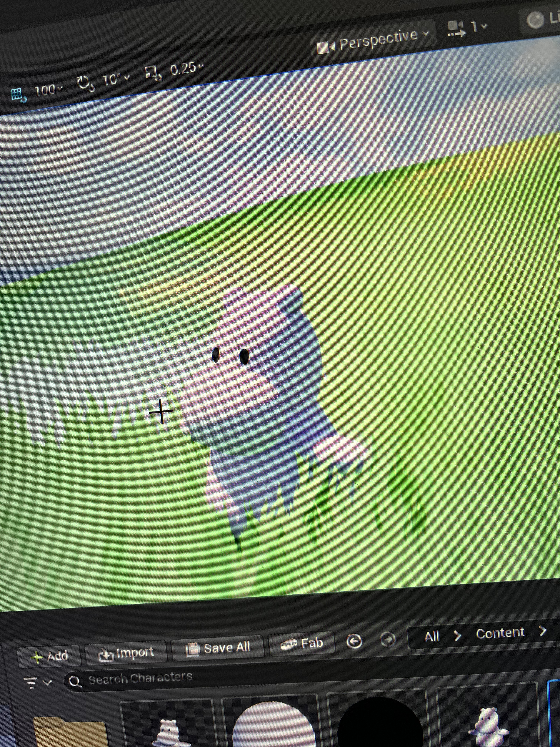Expand the arrow after Content breadcrumb
560x747 pixels.
pyautogui.click(x=542, y=630)
